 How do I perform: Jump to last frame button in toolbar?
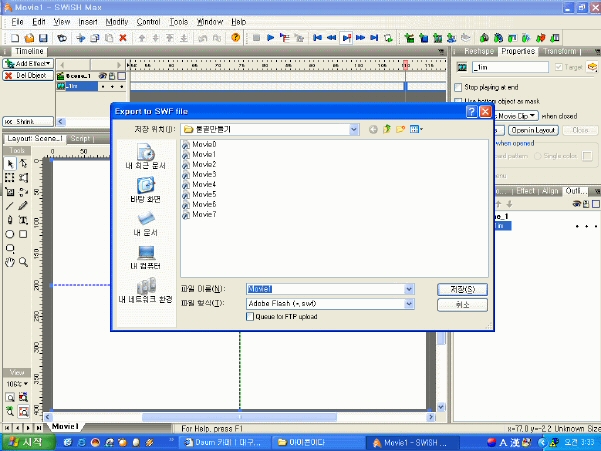374,38
